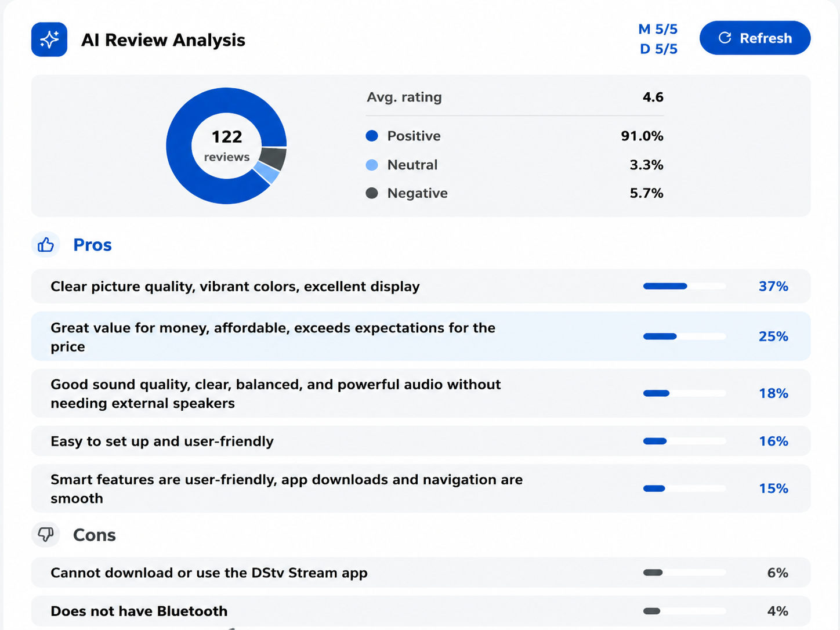Image resolution: width=840 pixels, height=630 pixels.
Task: Click the 15% percentage label
Action: click(773, 488)
